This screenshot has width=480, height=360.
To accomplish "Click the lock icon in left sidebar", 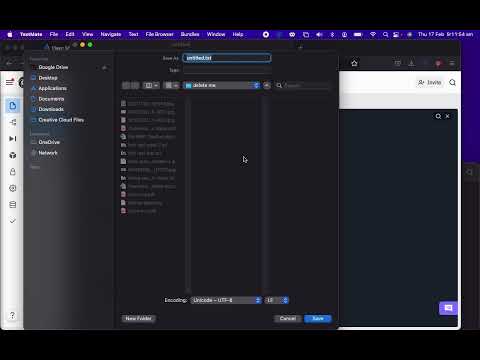I will click(13, 172).
